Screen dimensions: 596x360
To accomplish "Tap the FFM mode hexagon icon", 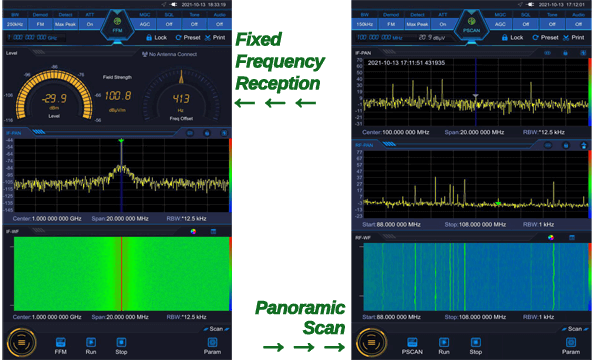I will (x=117, y=25).
